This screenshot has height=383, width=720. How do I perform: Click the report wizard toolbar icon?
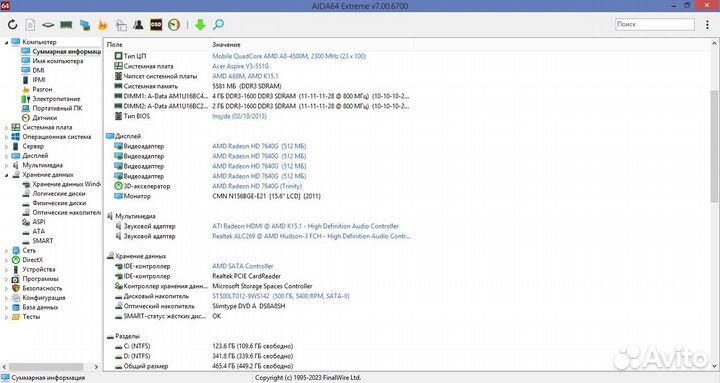pyautogui.click(x=121, y=25)
